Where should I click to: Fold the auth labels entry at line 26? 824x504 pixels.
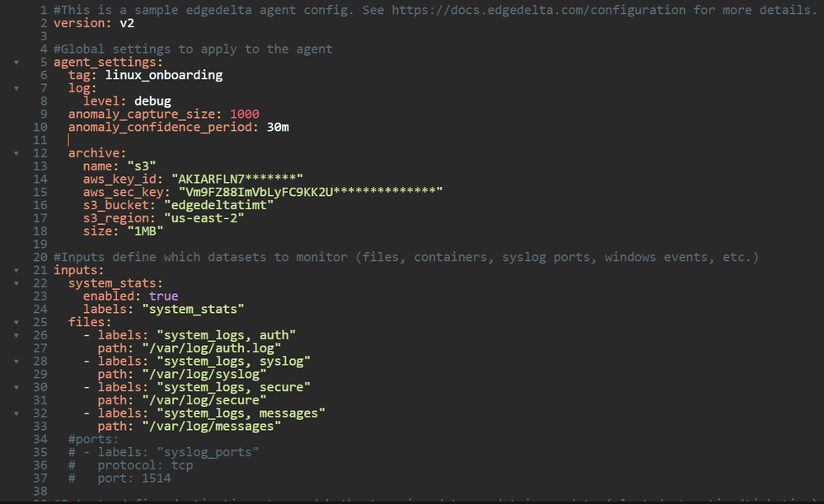[x=16, y=335]
